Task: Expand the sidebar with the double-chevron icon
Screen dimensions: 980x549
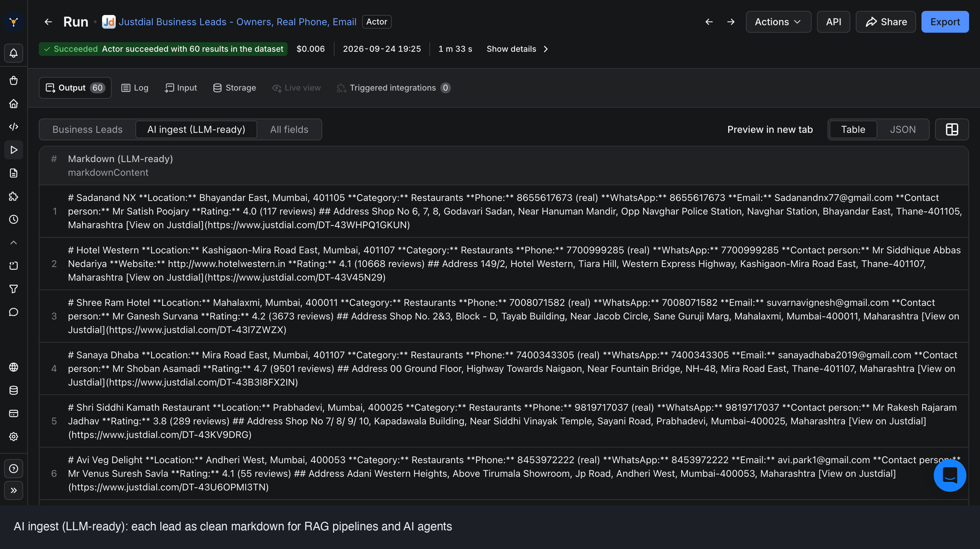Action: point(13,490)
